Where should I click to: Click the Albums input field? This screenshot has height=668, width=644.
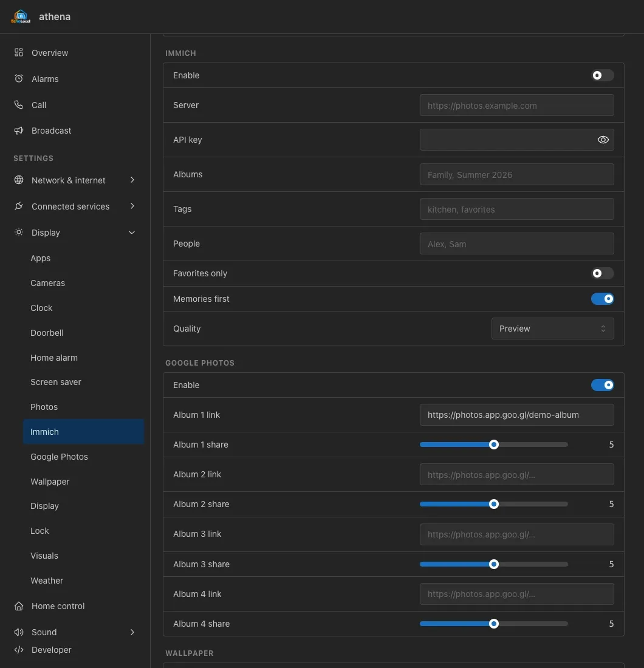516,174
